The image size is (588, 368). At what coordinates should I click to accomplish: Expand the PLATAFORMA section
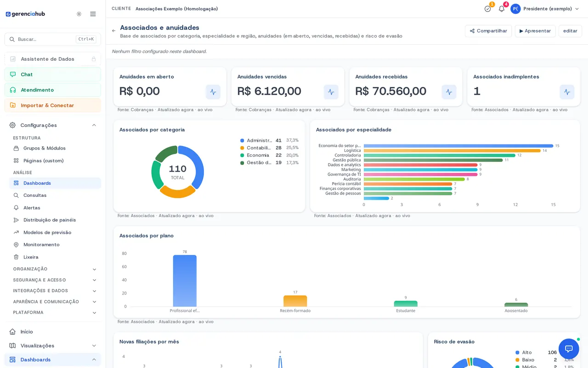[x=55, y=313]
